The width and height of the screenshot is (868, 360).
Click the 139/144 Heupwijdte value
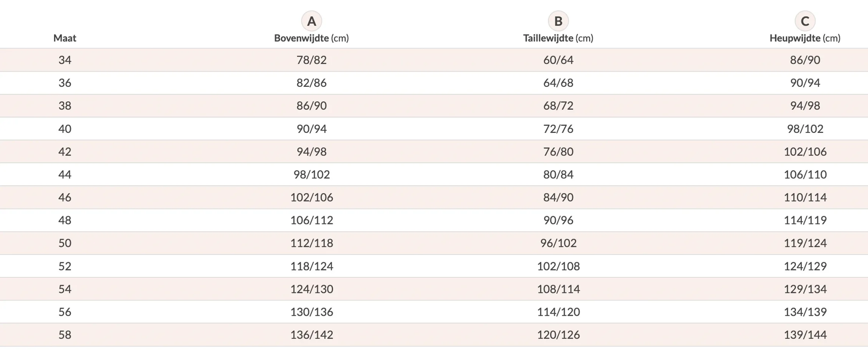click(x=805, y=335)
